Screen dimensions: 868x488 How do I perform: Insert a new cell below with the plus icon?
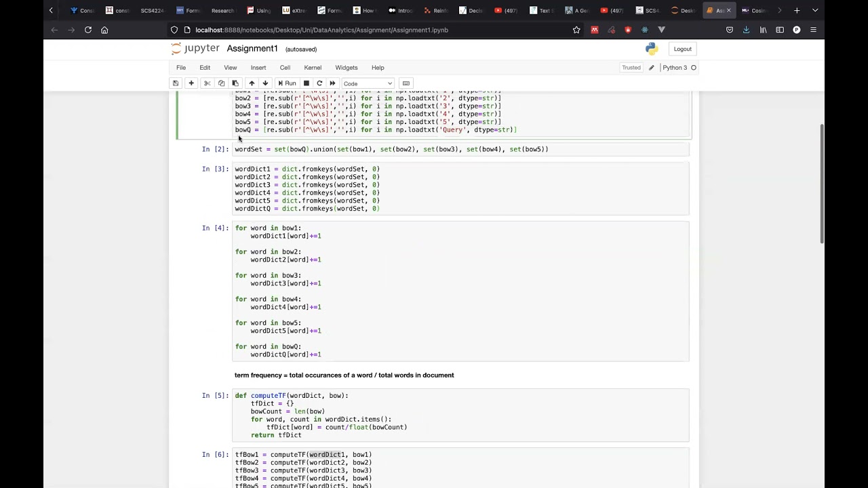click(x=191, y=83)
